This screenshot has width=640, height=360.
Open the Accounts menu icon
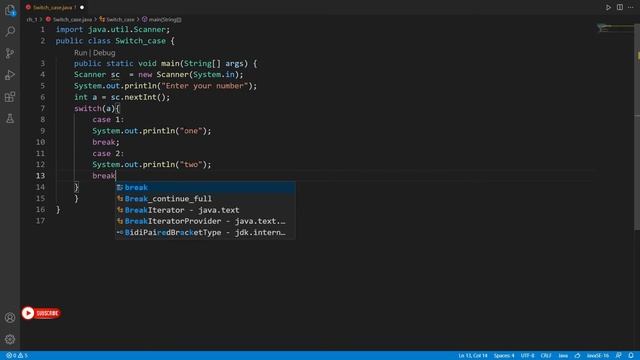point(10,318)
